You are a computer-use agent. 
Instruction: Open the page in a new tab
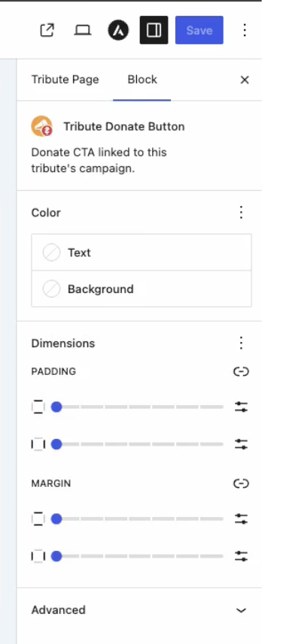tap(47, 30)
